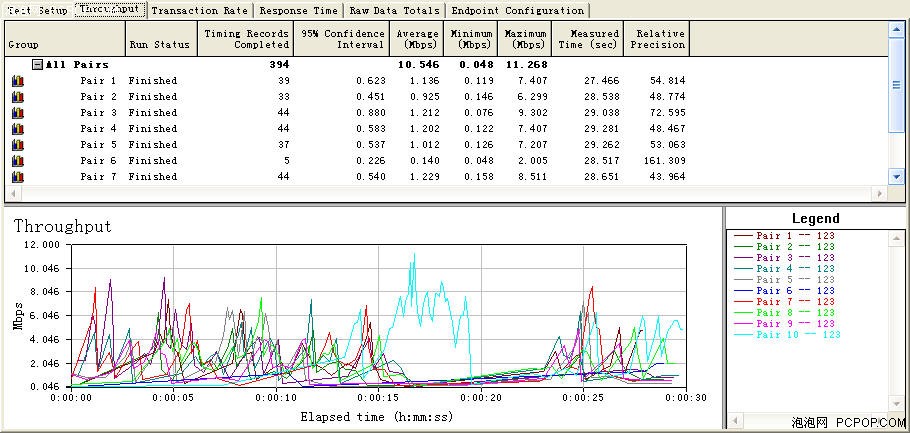Click the table's horizontal scroll right arrow
Viewport: 910px width, 433px height.
(x=881, y=193)
